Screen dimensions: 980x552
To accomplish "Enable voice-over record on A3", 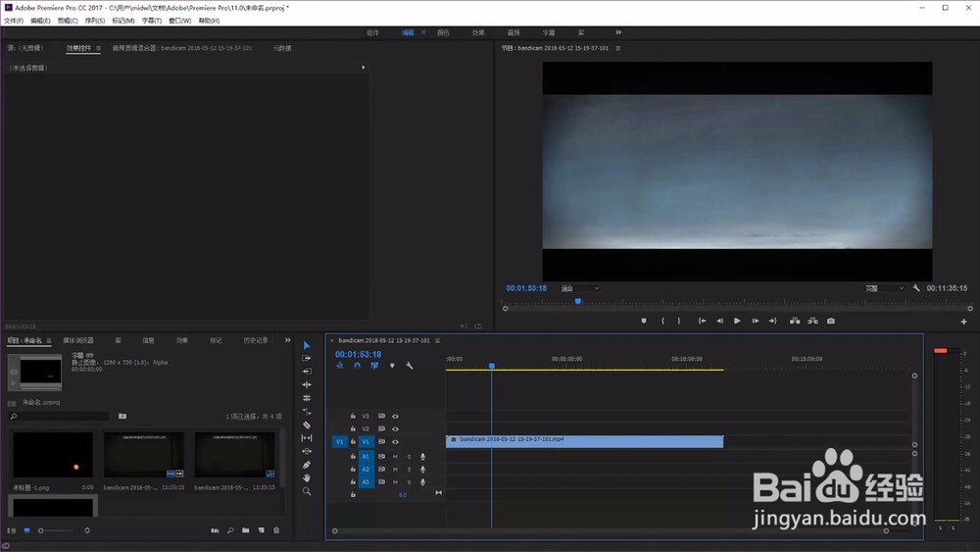I will pyautogui.click(x=423, y=482).
